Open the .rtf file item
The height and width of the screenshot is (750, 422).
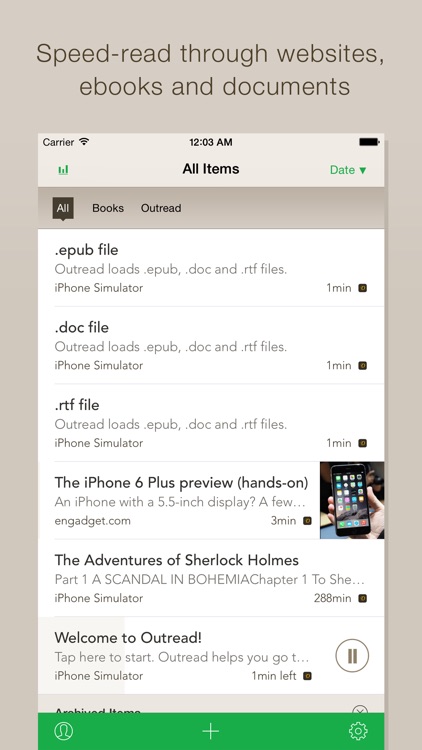click(x=211, y=423)
